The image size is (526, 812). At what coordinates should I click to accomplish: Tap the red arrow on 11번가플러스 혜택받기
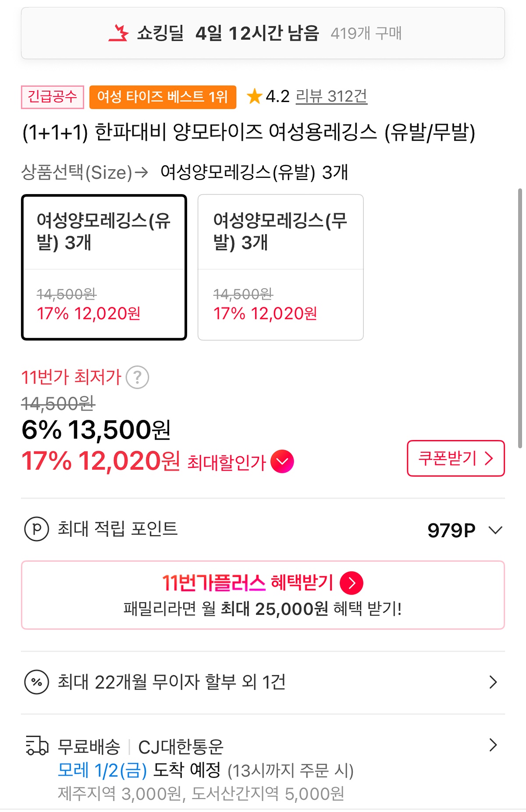(x=352, y=583)
